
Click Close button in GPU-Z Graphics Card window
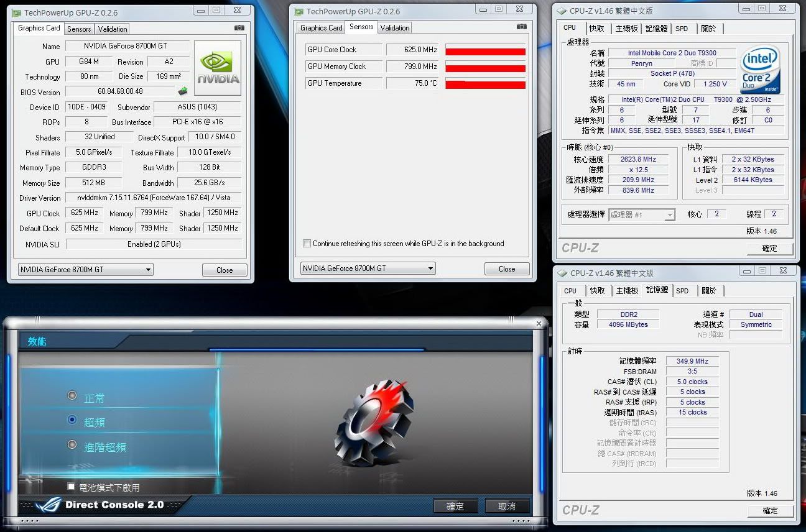(x=225, y=270)
